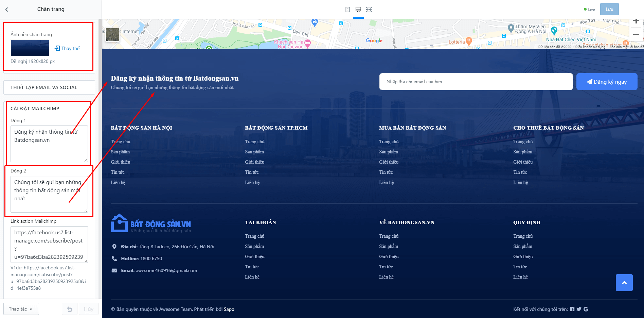Click the Khách sạn Hà Nội Daewoo pin

tap(308, 44)
